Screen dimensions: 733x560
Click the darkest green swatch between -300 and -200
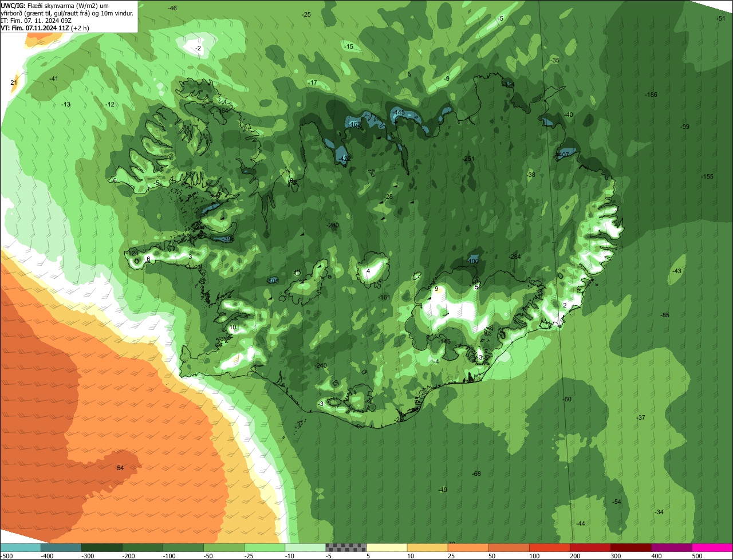(102, 547)
